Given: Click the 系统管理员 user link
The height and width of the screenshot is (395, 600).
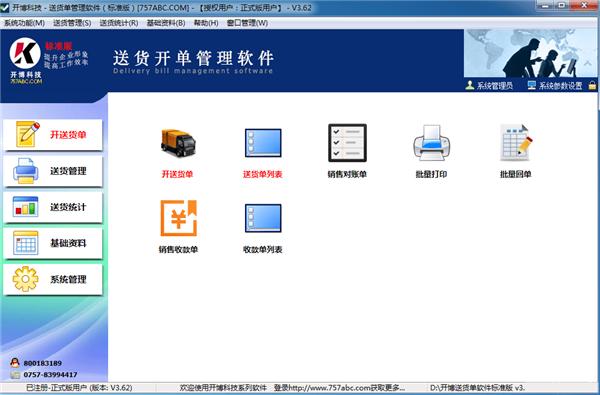Looking at the screenshot, I should pos(489,86).
